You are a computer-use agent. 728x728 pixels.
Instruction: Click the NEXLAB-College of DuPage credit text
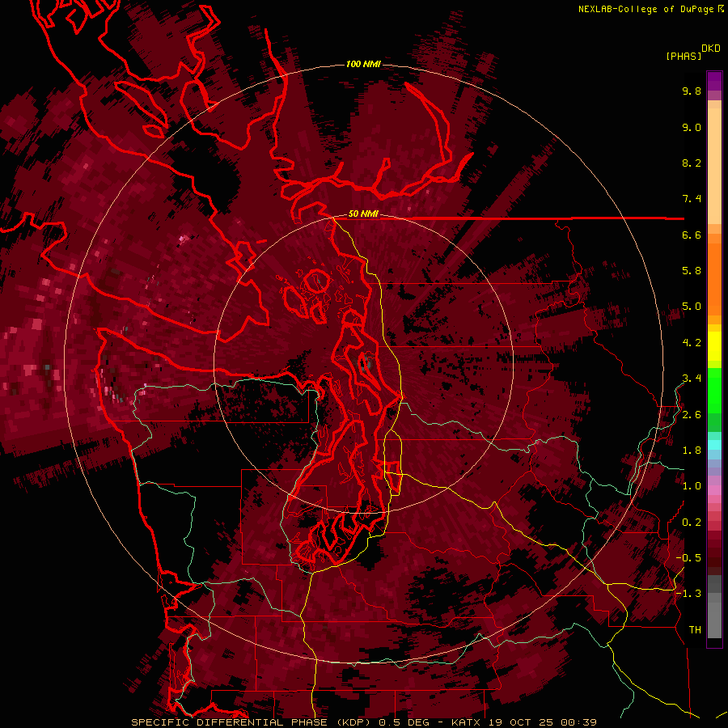pos(647,9)
